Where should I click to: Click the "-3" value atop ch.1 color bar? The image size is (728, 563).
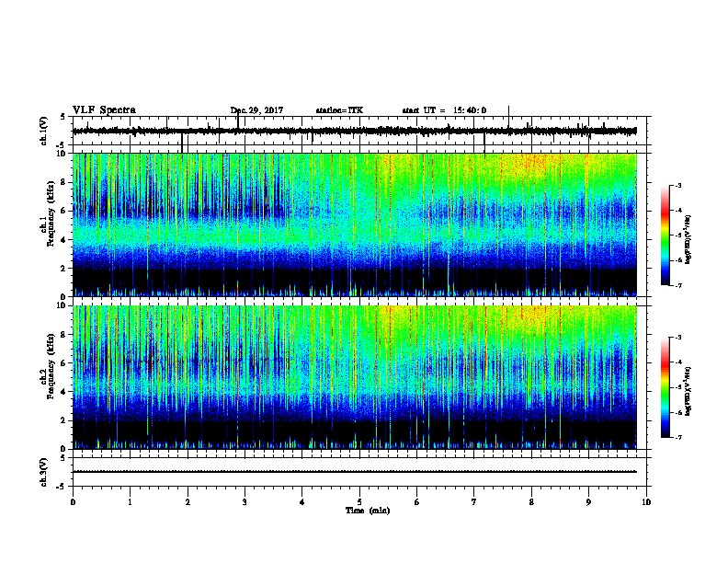678,185
